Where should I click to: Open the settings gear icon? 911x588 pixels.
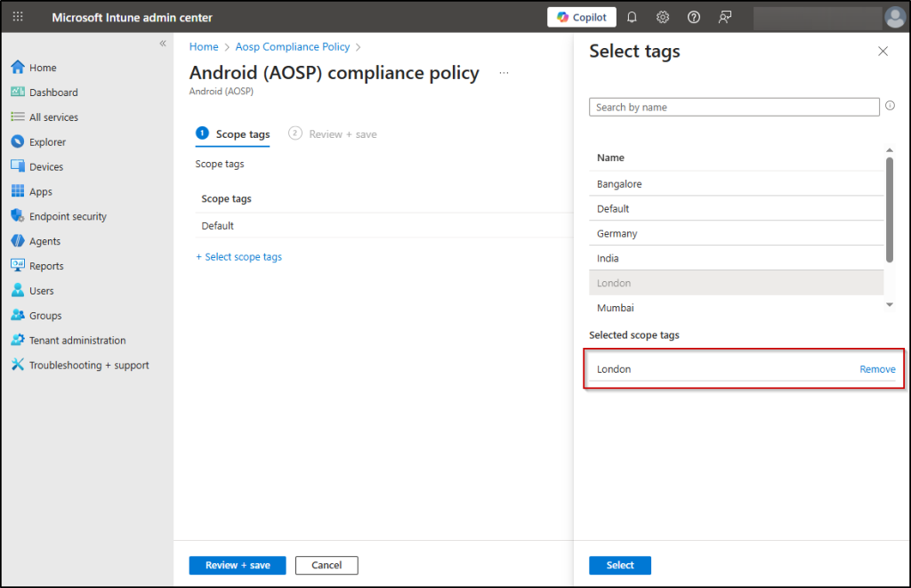point(663,18)
